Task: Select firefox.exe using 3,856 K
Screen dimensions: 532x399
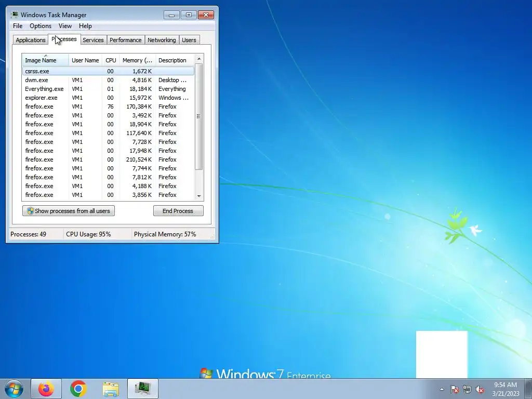Action: click(x=108, y=195)
